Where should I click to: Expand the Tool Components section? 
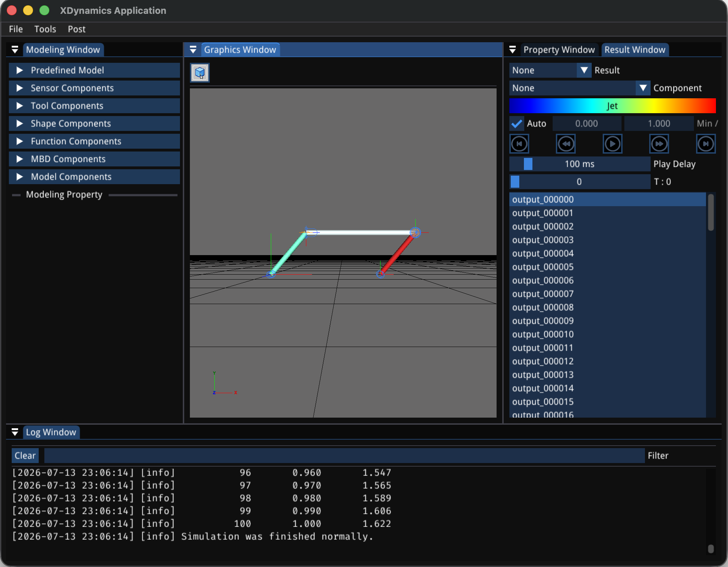tap(94, 106)
